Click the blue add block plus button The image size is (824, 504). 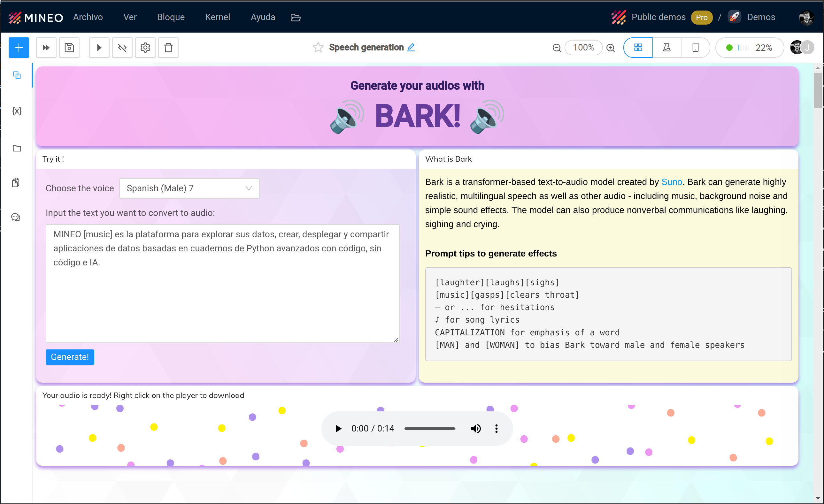click(19, 48)
